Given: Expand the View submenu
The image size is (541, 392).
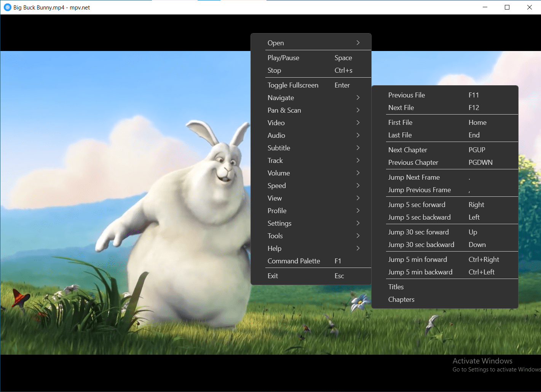Looking at the screenshot, I should coord(311,198).
